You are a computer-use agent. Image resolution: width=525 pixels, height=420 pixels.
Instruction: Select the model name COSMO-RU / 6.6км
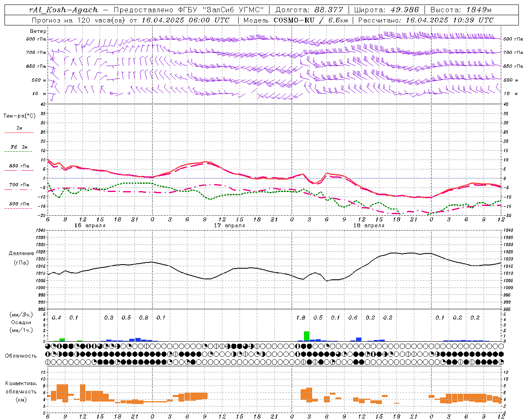[x=311, y=20]
